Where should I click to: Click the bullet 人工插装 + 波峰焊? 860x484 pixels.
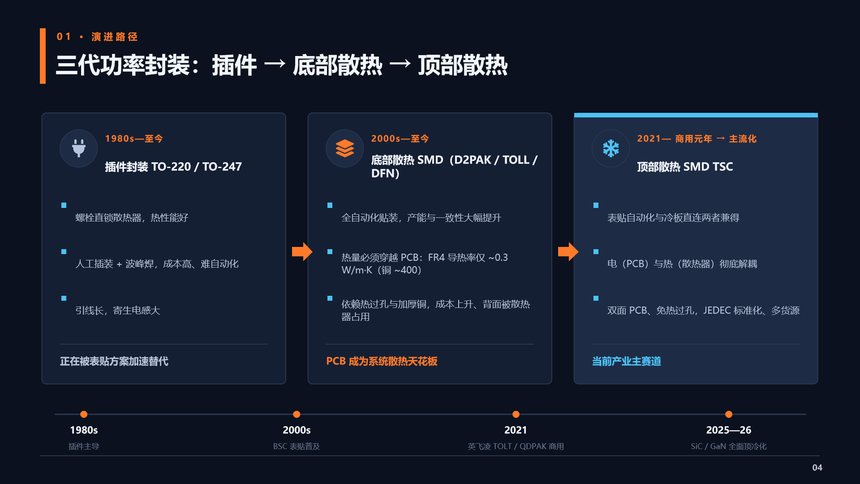point(157,264)
